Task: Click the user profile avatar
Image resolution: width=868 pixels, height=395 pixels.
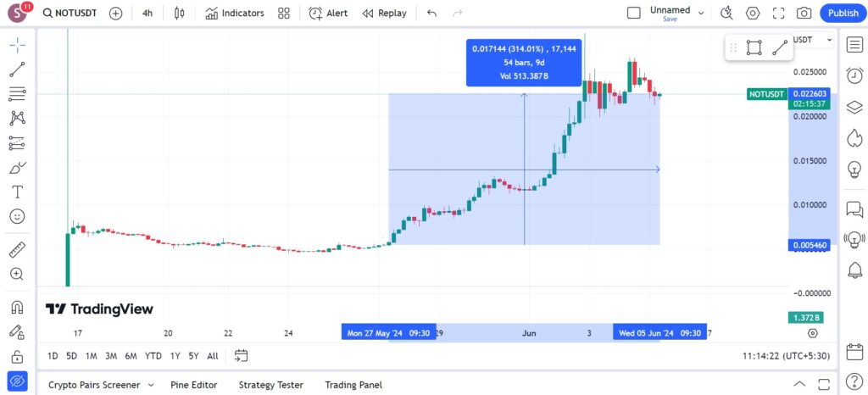Action: tap(19, 14)
